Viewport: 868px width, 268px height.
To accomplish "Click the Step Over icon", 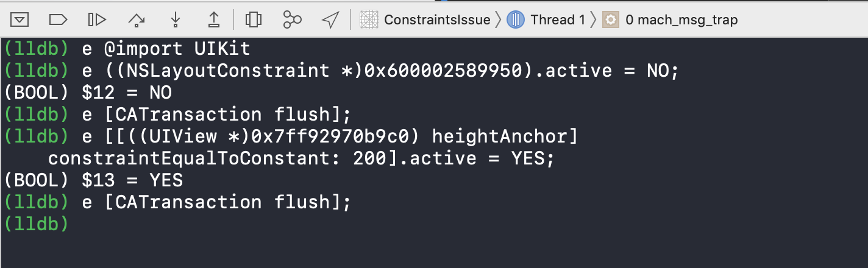I will pos(137,20).
